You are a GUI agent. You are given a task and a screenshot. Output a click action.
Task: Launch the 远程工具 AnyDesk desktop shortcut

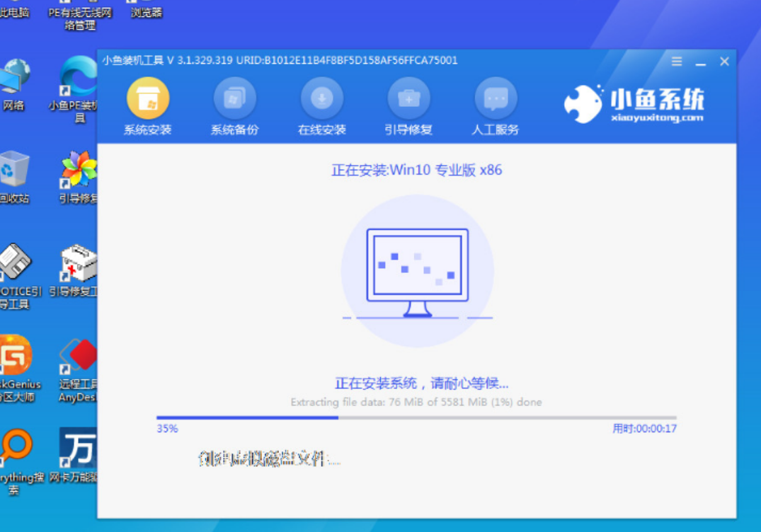78,357
